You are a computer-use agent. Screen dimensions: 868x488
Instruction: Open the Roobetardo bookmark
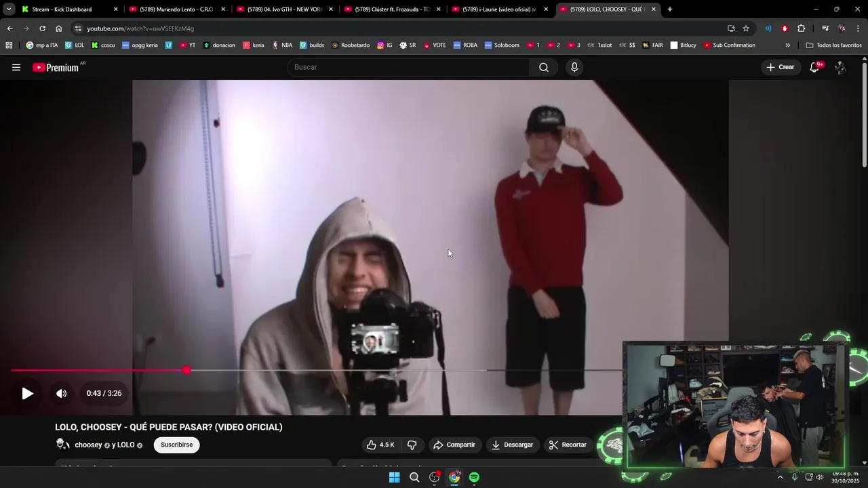(x=351, y=45)
